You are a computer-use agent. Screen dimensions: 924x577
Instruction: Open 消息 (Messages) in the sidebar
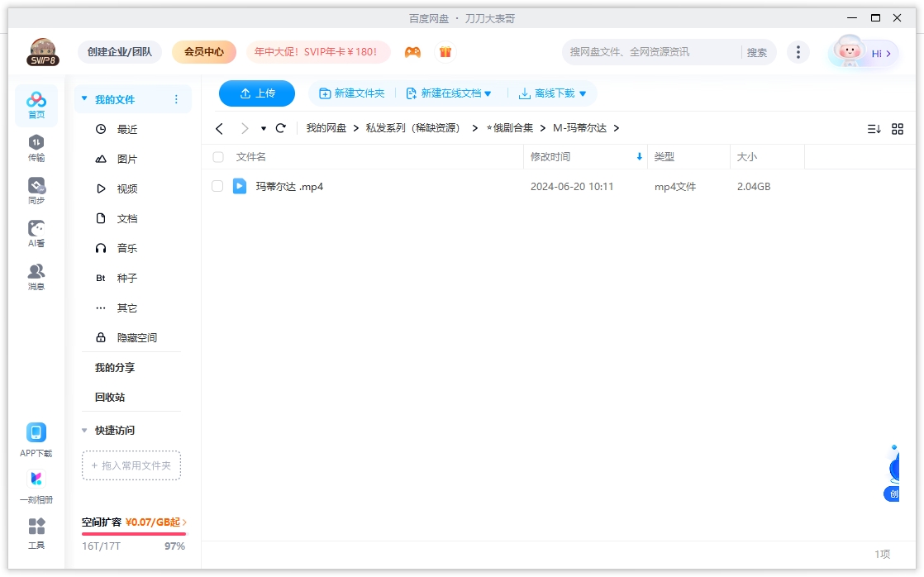click(36, 274)
